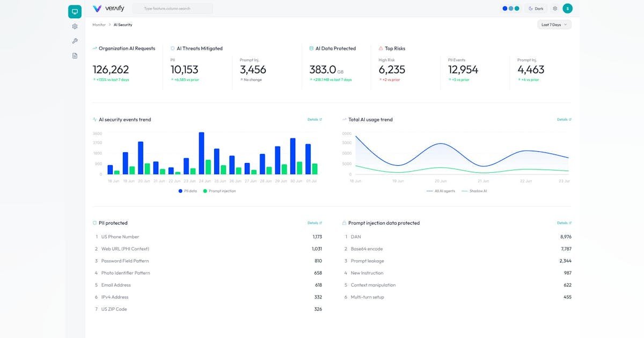
Task: Click the AI security events trend pulse icon
Action: (94, 120)
